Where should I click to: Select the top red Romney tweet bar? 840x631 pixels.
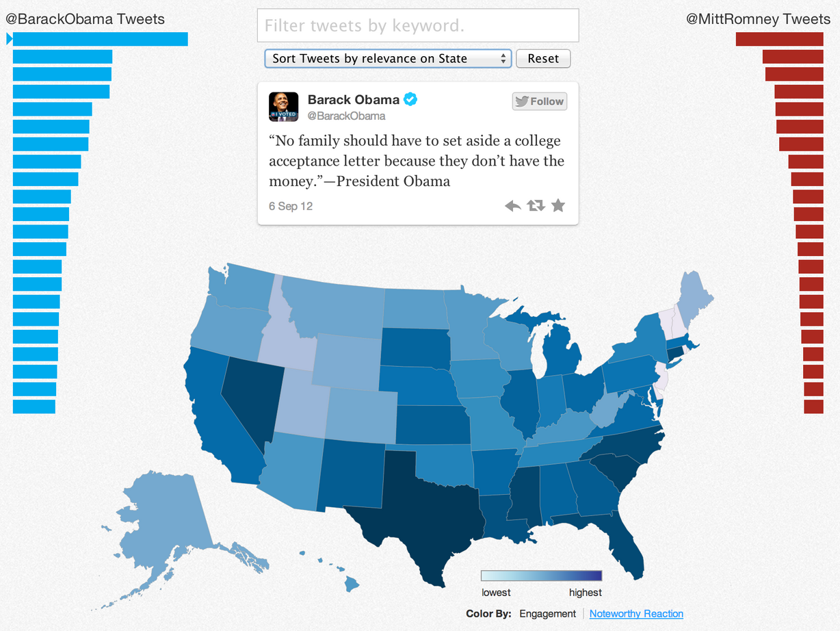779,40
